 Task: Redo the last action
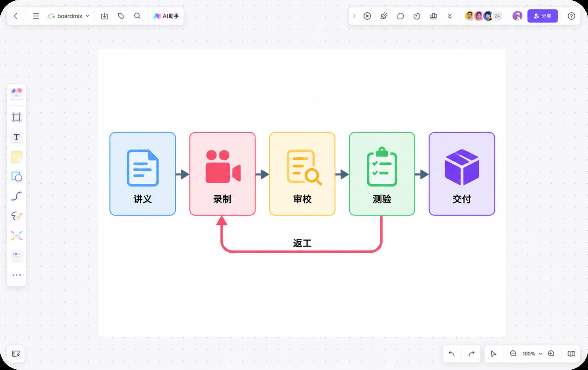471,354
